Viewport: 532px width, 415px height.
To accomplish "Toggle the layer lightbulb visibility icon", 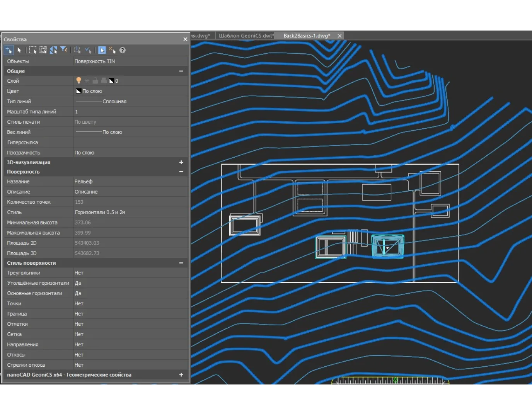I will pyautogui.click(x=78, y=80).
